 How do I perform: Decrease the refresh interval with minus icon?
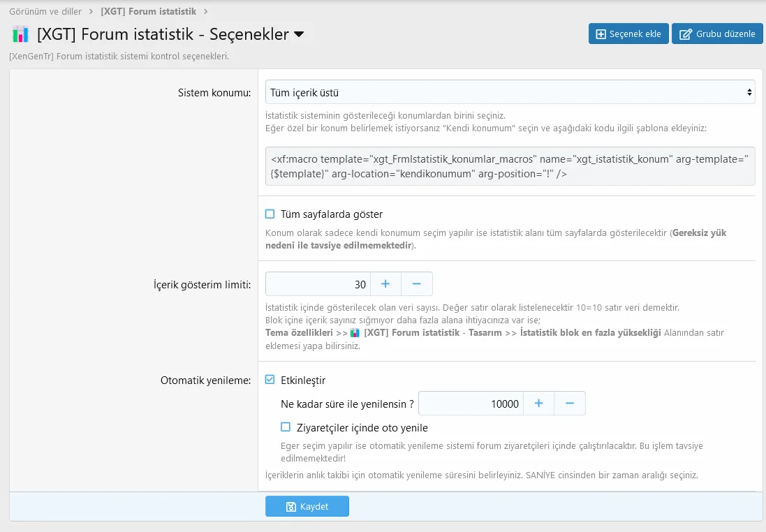coord(570,404)
